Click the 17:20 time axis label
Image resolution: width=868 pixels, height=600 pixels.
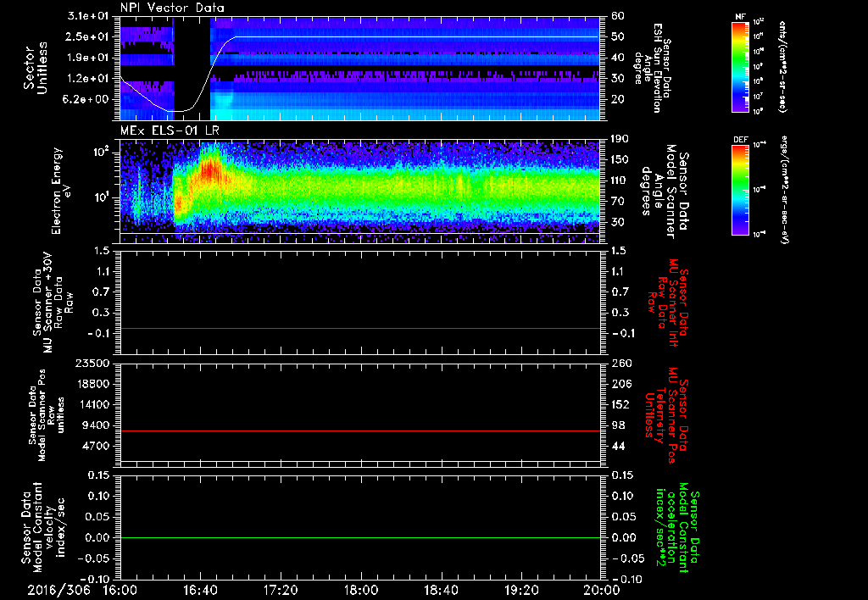281,591
